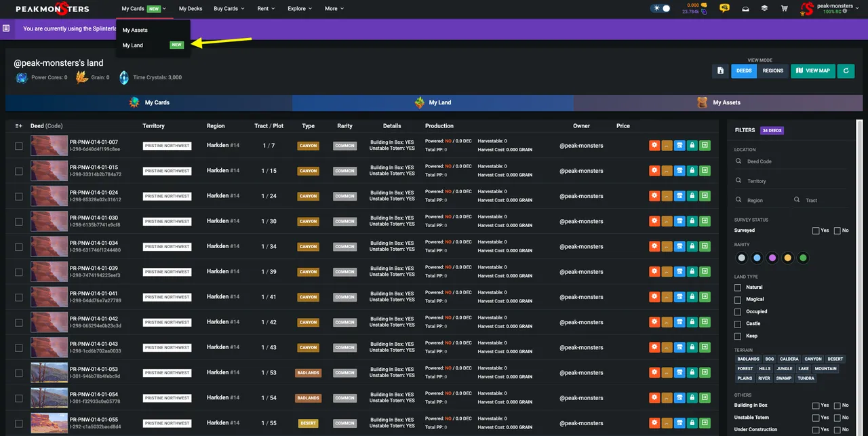Check Surveyed Yes filter
Image resolution: width=868 pixels, height=436 pixels.
[816, 231]
